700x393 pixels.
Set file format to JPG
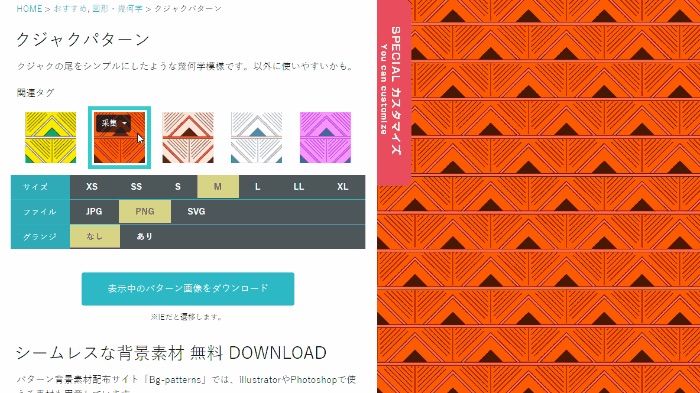pos(94,212)
